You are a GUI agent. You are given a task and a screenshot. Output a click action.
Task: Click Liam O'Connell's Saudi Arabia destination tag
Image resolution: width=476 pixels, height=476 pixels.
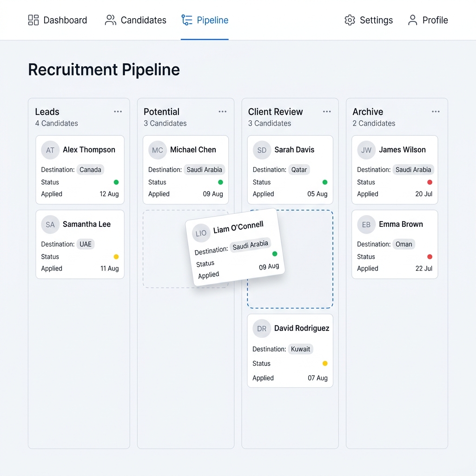pos(250,245)
